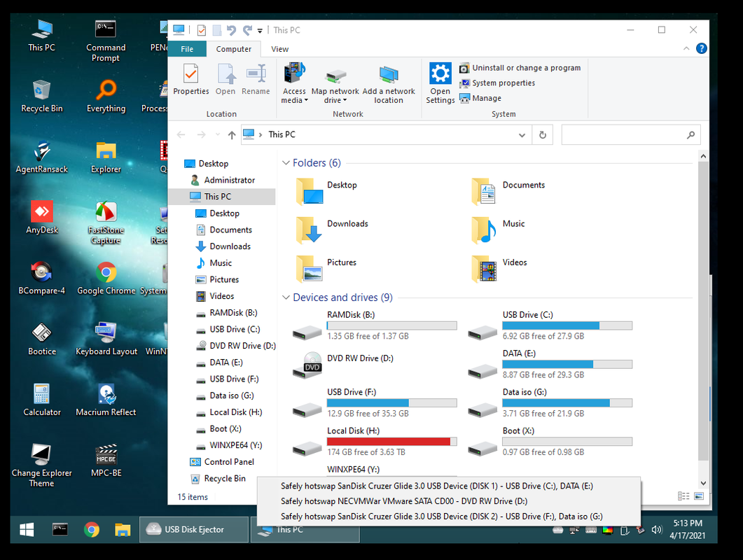Open Everything search desktop icon
Viewport: 743px width, 560px height.
106,96
